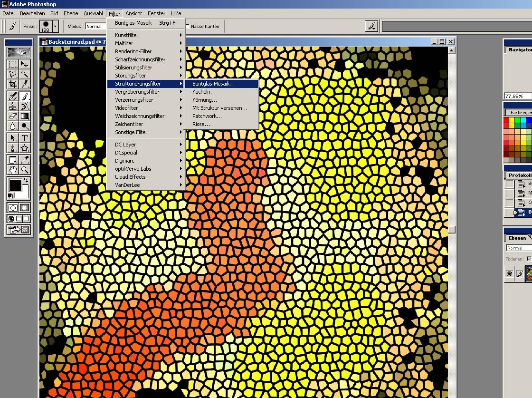Viewport: 532px width, 398px height.
Task: Open the Ansicht menu
Action: tap(133, 13)
